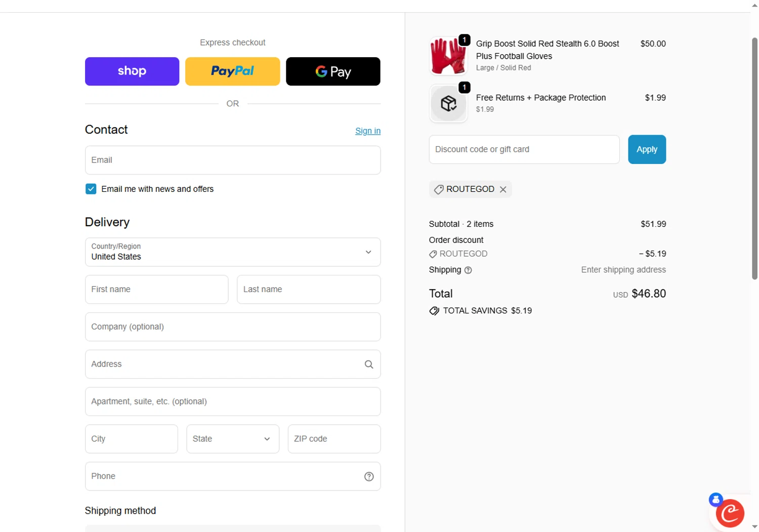Focus the Email input field

pyautogui.click(x=233, y=160)
